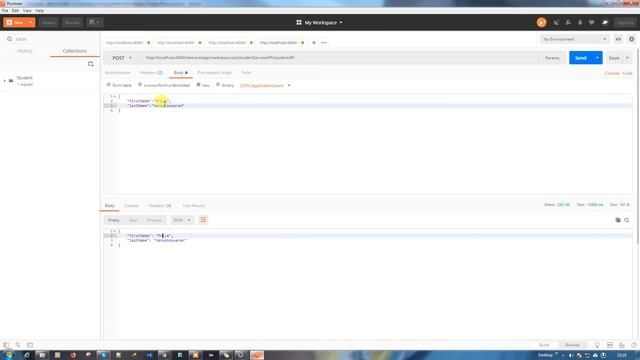The height and width of the screenshot is (360, 640).
Task: Open the Edit menu
Action: tap(16, 11)
